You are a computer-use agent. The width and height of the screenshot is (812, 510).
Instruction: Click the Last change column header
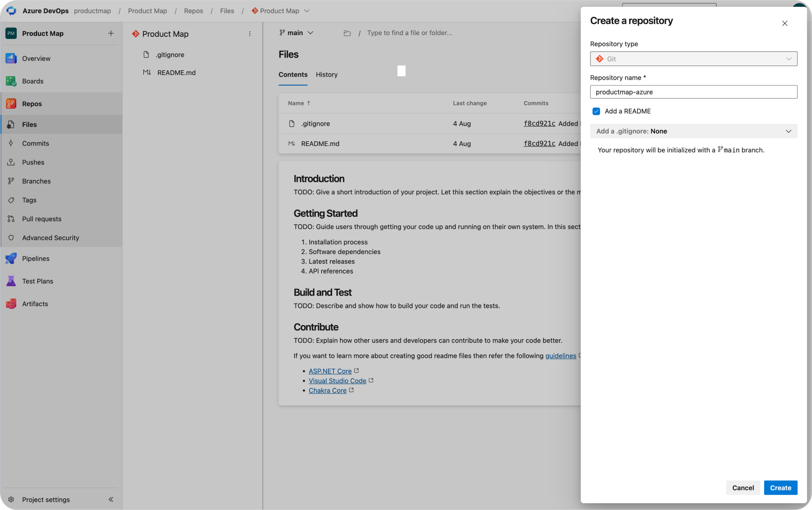[470, 103]
